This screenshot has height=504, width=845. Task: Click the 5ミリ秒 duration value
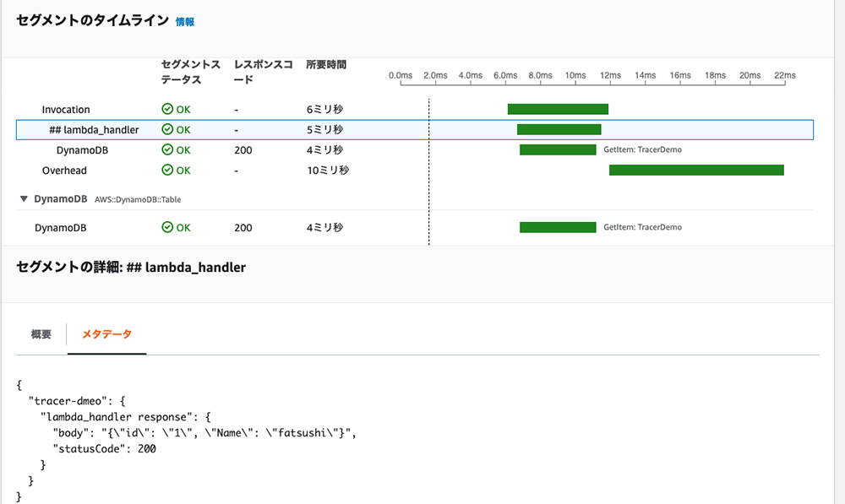[x=324, y=130]
